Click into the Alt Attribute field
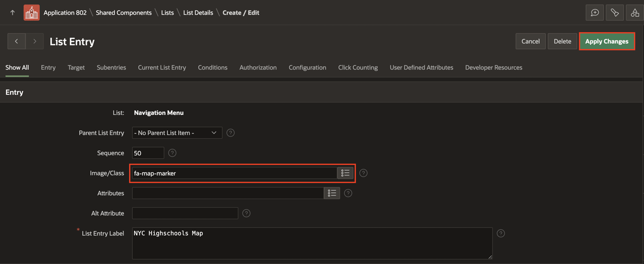 coord(185,213)
